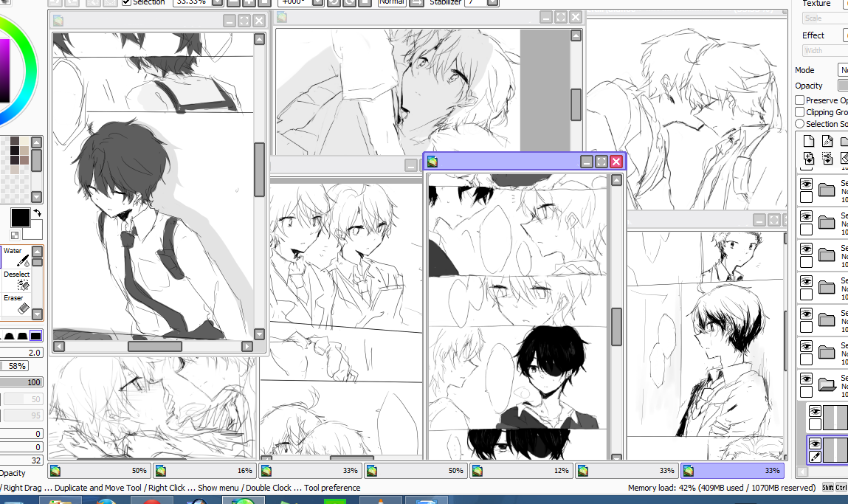Click the 58% minimum size slider

click(14, 366)
